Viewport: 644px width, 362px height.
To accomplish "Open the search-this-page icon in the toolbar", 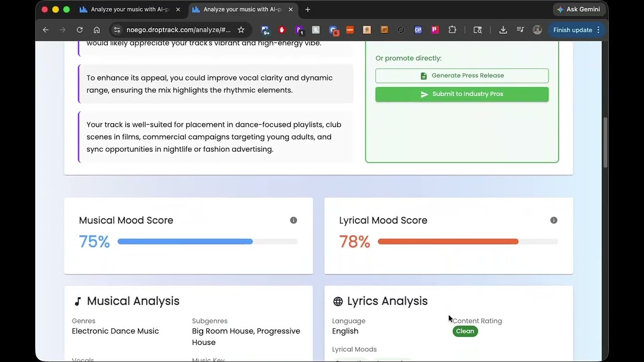I will click(477, 30).
